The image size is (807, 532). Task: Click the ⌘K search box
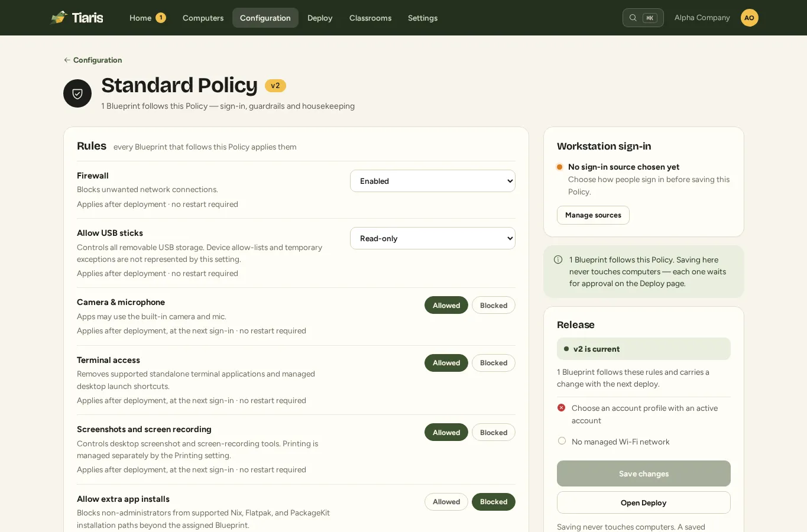pyautogui.click(x=643, y=18)
